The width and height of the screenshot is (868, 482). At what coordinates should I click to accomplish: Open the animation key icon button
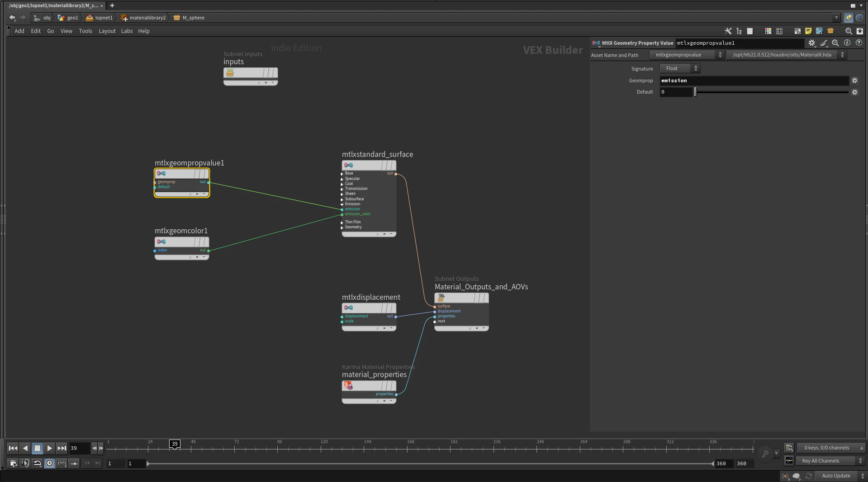[765, 454]
